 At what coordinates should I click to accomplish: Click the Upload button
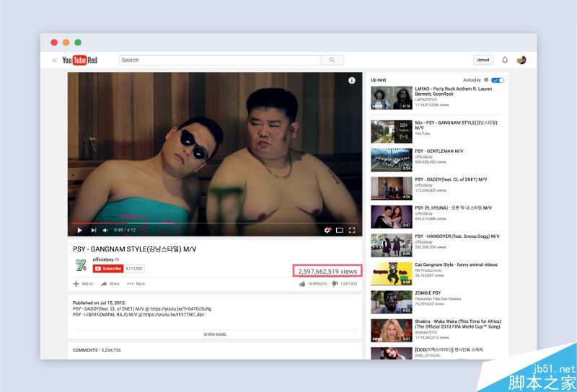click(483, 60)
